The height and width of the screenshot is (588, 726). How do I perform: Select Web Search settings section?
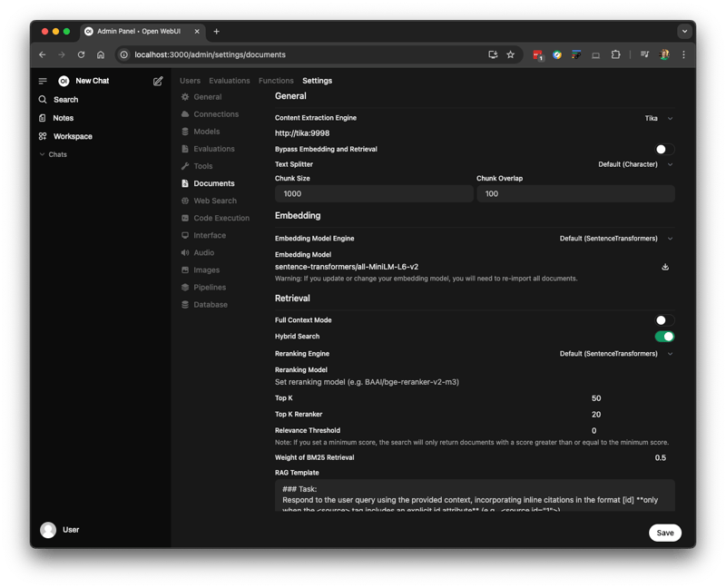click(214, 201)
